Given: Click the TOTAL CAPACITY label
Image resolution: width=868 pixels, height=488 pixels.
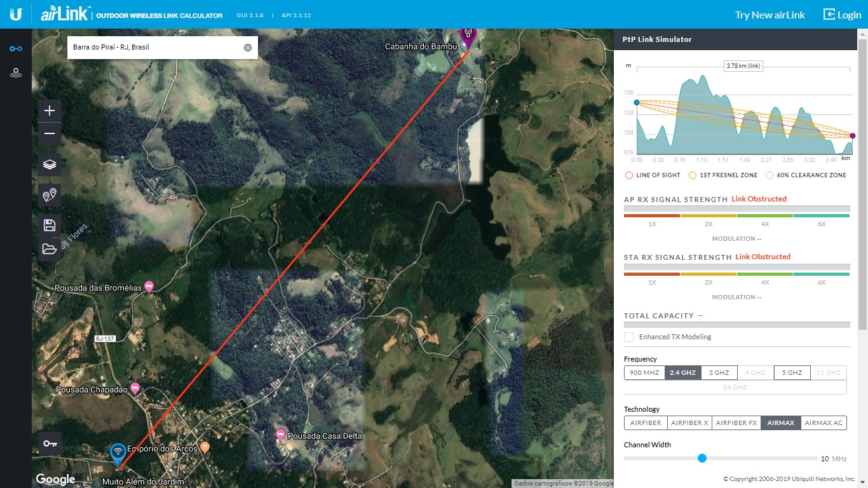Looking at the screenshot, I should point(658,316).
